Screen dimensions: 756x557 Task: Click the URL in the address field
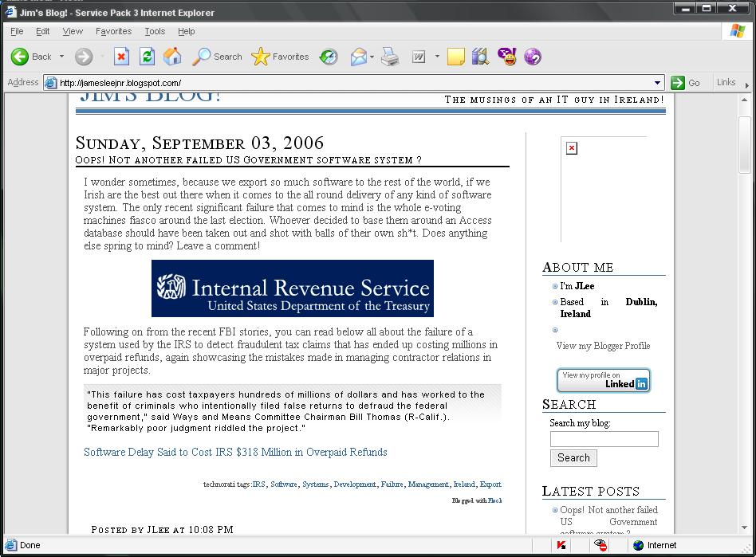[x=120, y=83]
